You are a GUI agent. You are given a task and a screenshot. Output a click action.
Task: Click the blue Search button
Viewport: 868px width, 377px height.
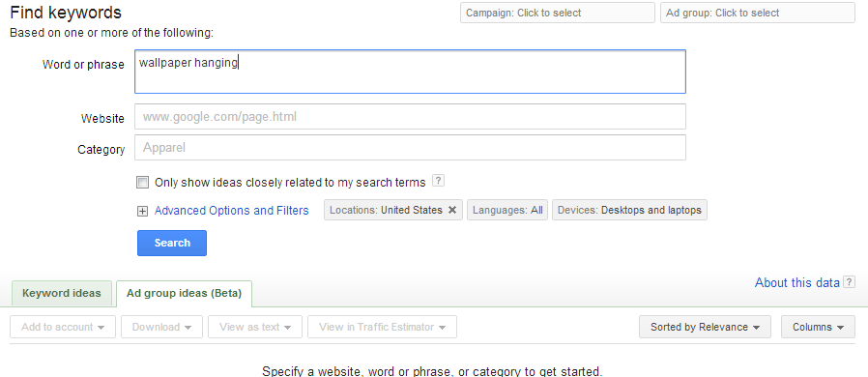tap(172, 243)
